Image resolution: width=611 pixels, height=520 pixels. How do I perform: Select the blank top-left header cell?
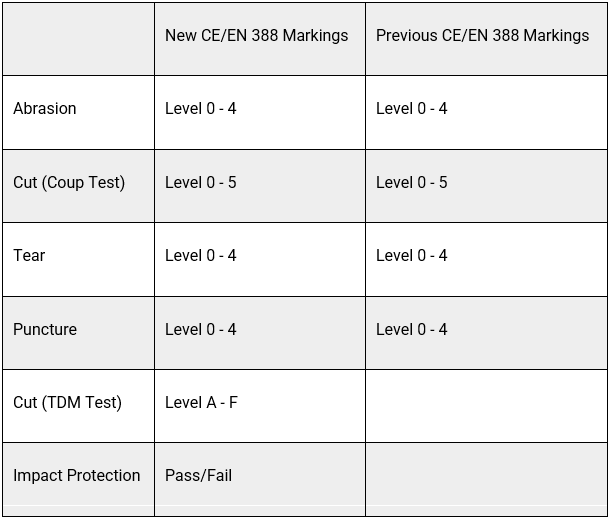click(78, 37)
